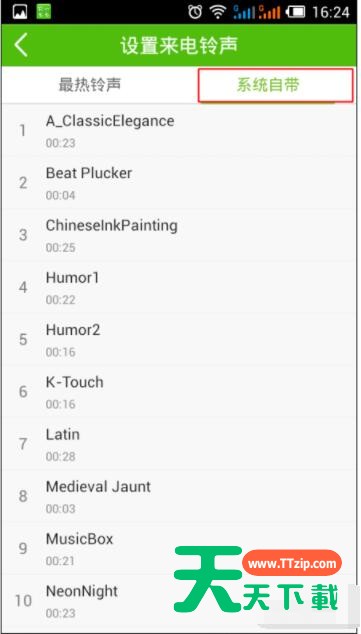Tap the alarm clock status icon
This screenshot has width=361, height=634.
(x=195, y=13)
